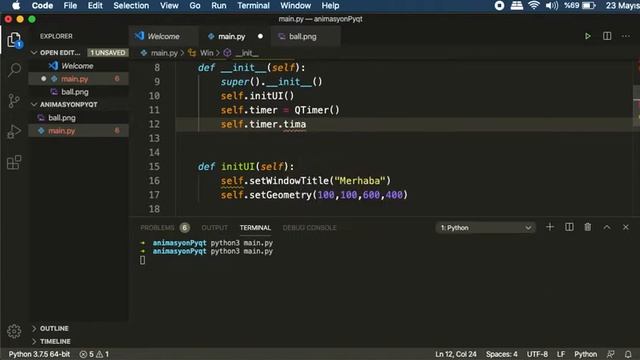Kill terminal with trash icon

point(588,227)
